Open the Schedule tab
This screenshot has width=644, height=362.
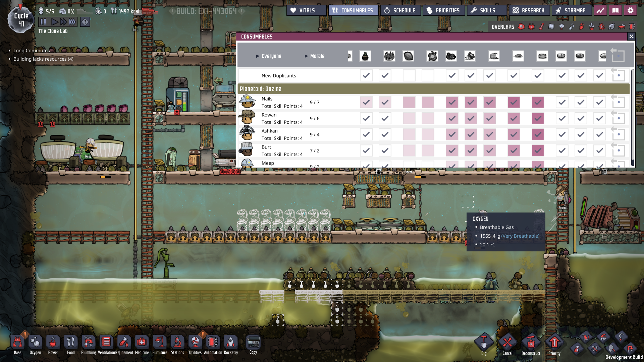[400, 10]
